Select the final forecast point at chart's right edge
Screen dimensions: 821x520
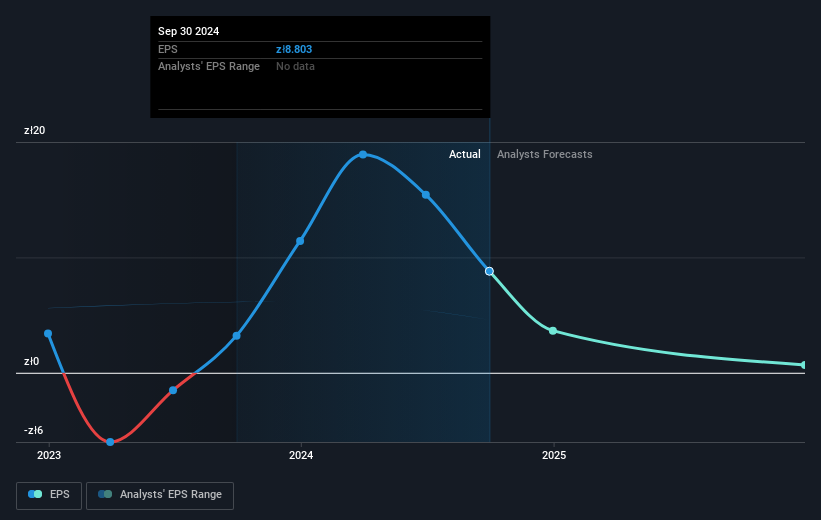(x=804, y=364)
